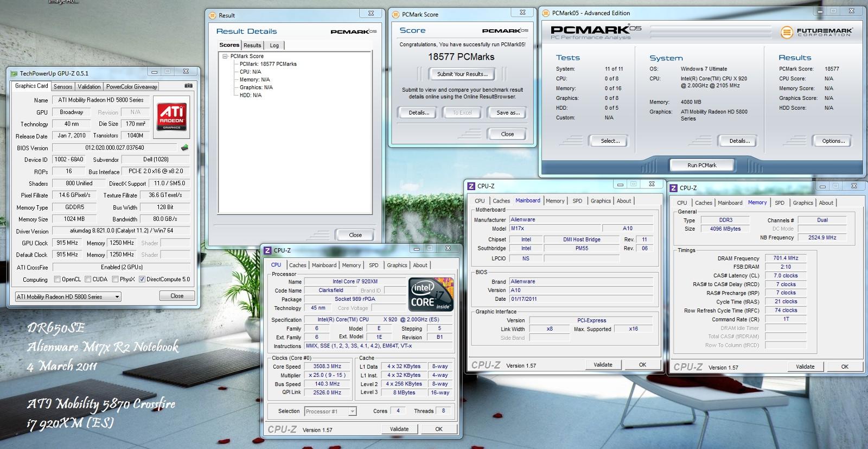Switch to Results tab in Result Details
The width and height of the screenshot is (868, 449).
tap(252, 46)
